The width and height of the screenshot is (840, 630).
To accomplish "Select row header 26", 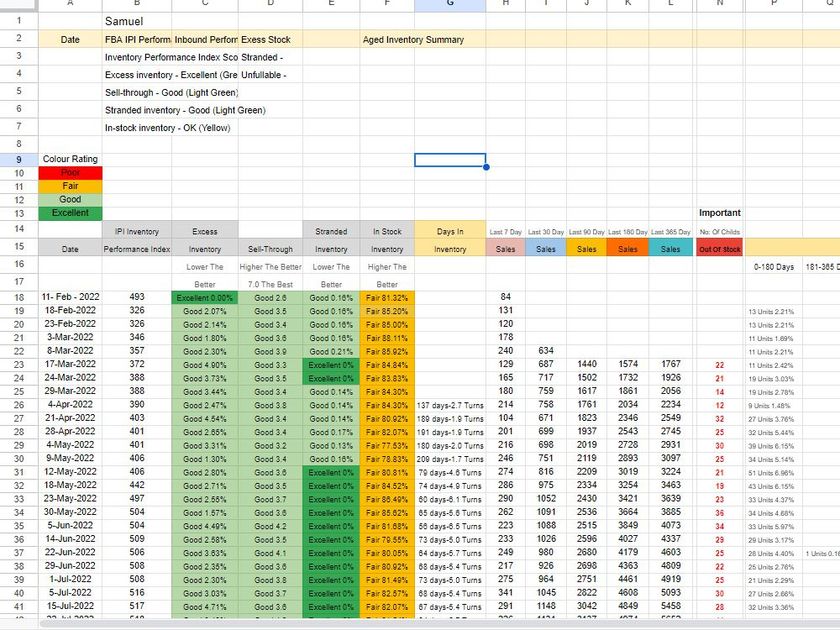I will 18,405.
